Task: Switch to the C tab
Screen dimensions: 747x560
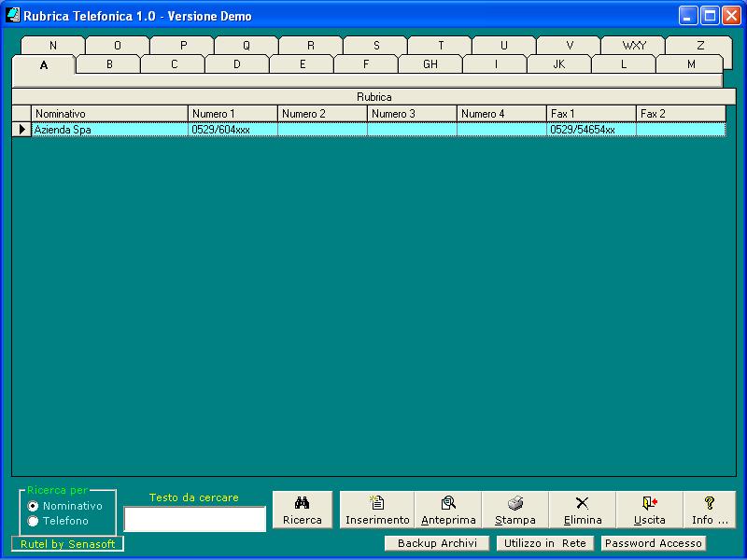Action: pos(174,64)
